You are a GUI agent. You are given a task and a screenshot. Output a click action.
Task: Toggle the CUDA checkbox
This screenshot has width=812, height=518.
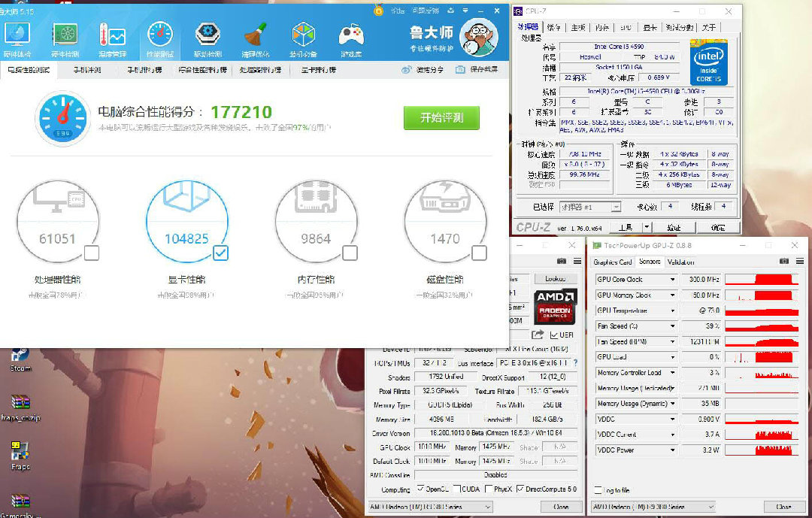coord(457,489)
